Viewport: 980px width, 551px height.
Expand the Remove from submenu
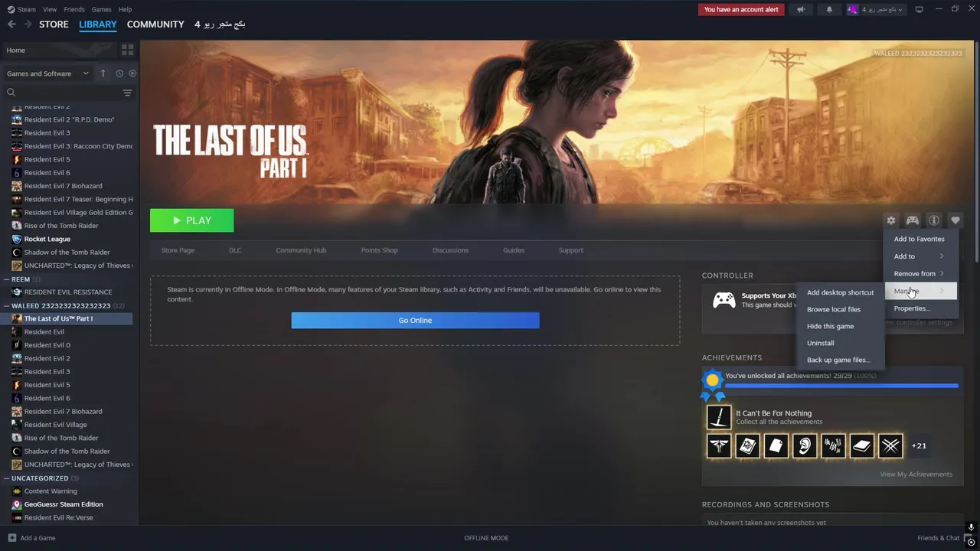point(921,273)
